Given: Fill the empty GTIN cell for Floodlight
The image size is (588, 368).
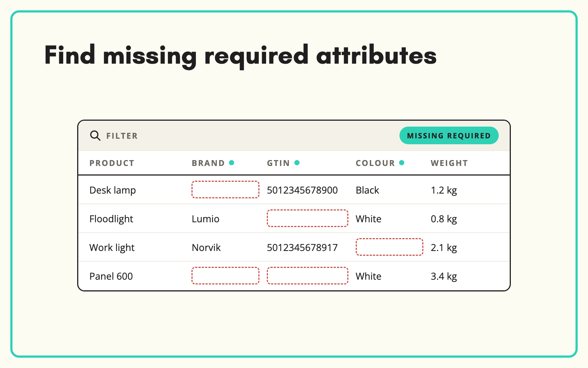Looking at the screenshot, I should 307,218.
